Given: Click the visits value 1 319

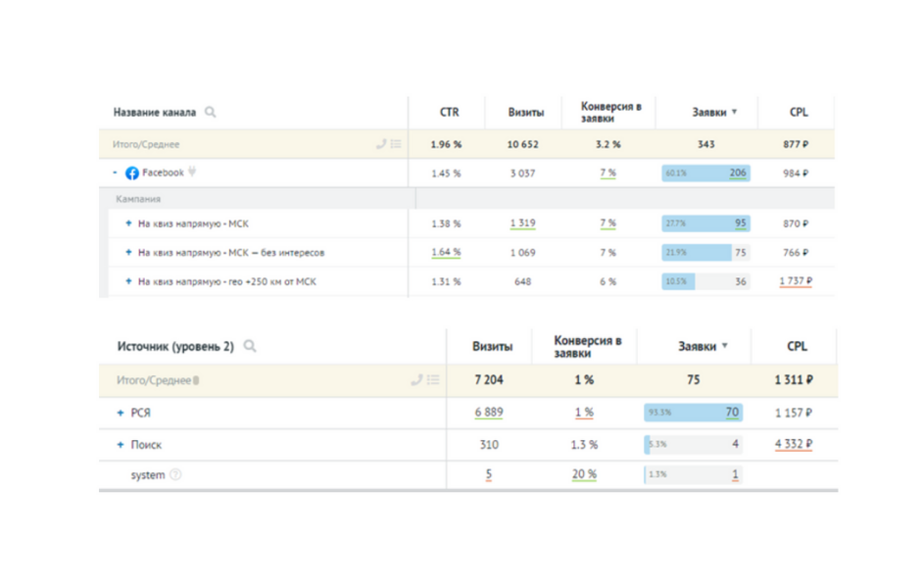Looking at the screenshot, I should point(523,223).
